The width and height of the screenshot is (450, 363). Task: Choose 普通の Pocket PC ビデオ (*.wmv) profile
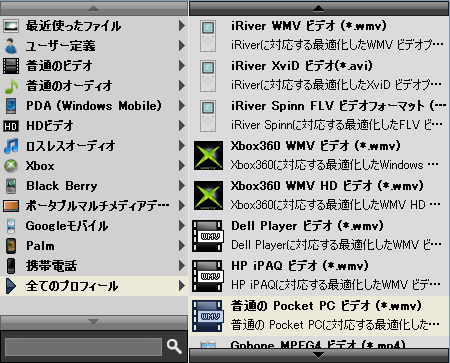point(319,316)
